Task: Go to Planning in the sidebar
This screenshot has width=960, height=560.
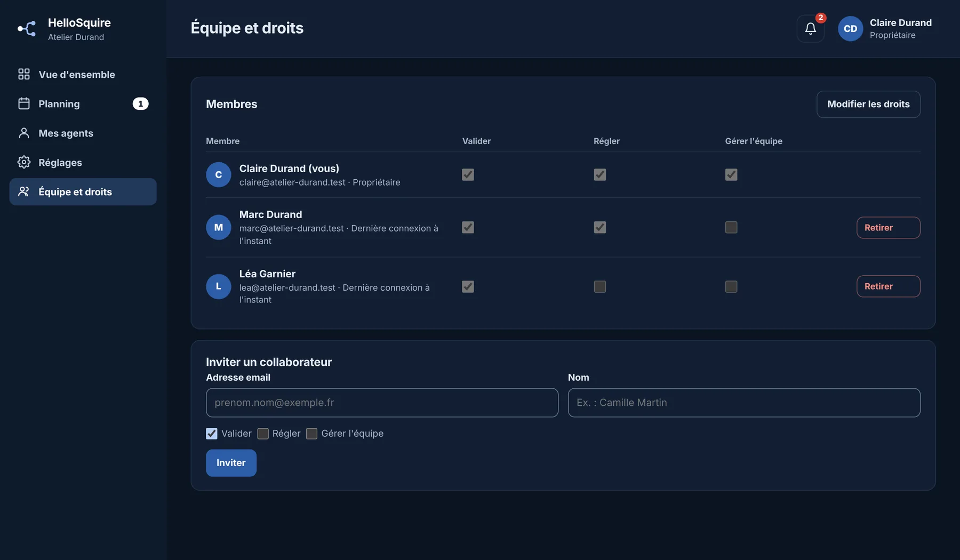Action: point(83,103)
